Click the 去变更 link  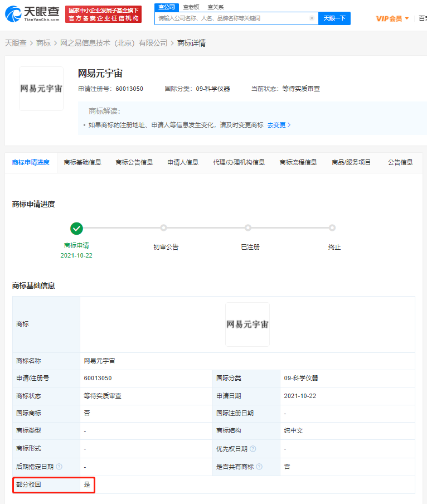279,125
